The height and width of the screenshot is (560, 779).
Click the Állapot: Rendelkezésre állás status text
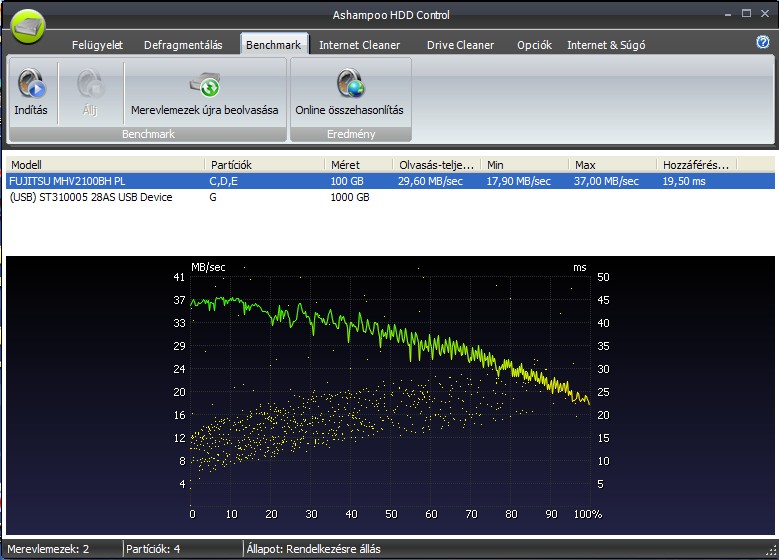point(313,549)
